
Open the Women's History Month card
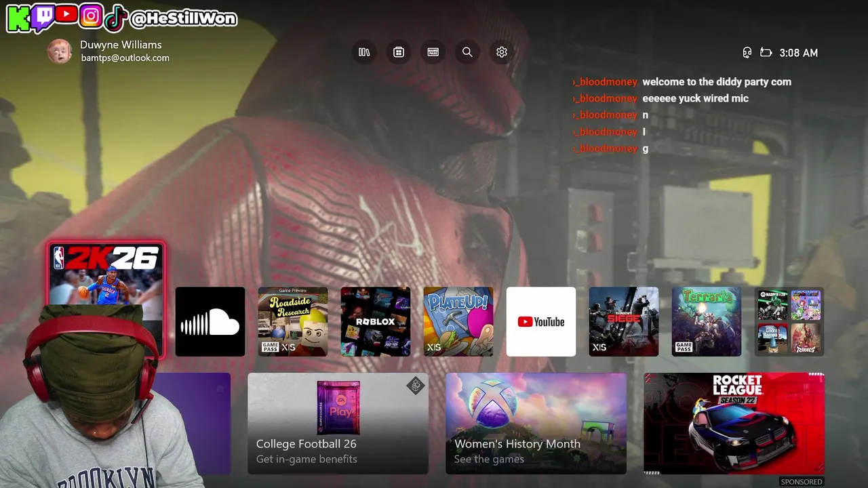coord(536,424)
